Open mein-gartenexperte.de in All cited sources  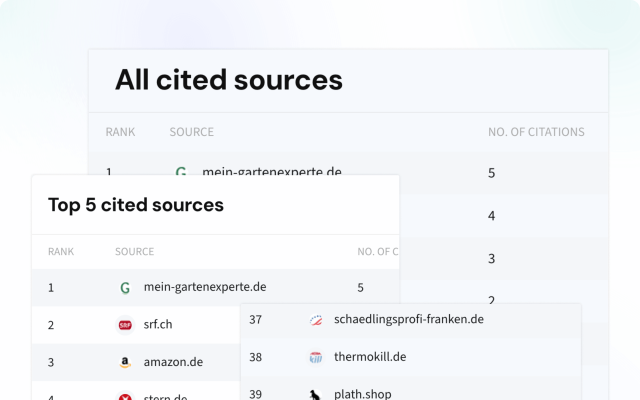pyautogui.click(x=272, y=172)
